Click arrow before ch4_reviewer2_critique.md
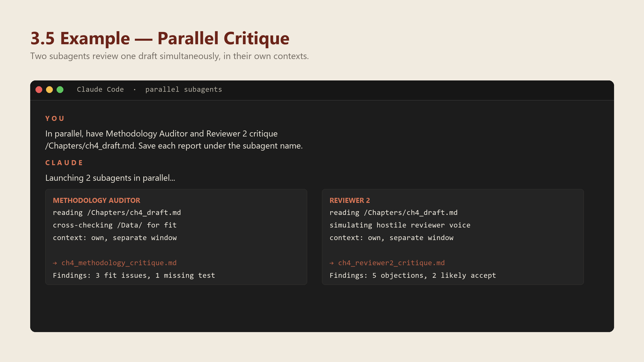Image resolution: width=644 pixels, height=362 pixels. point(332,263)
